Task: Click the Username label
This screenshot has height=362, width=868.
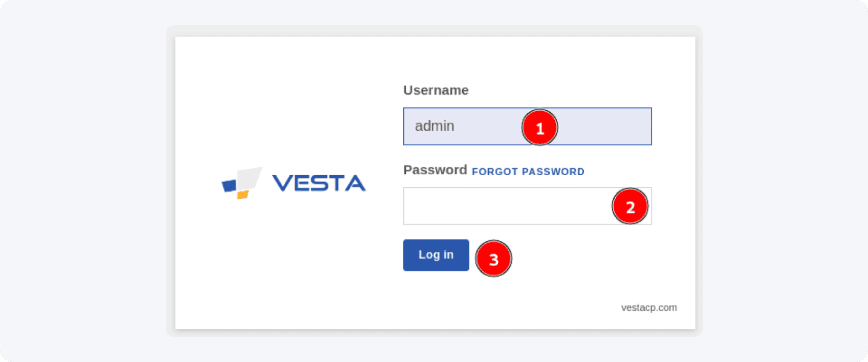Action: tap(436, 90)
